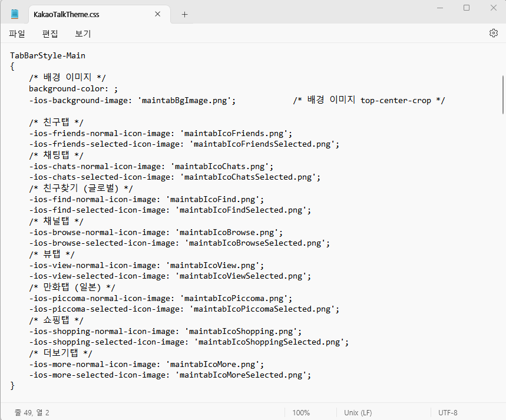506x420 pixels.
Task: Click the Notepad app icon
Action: (15, 14)
